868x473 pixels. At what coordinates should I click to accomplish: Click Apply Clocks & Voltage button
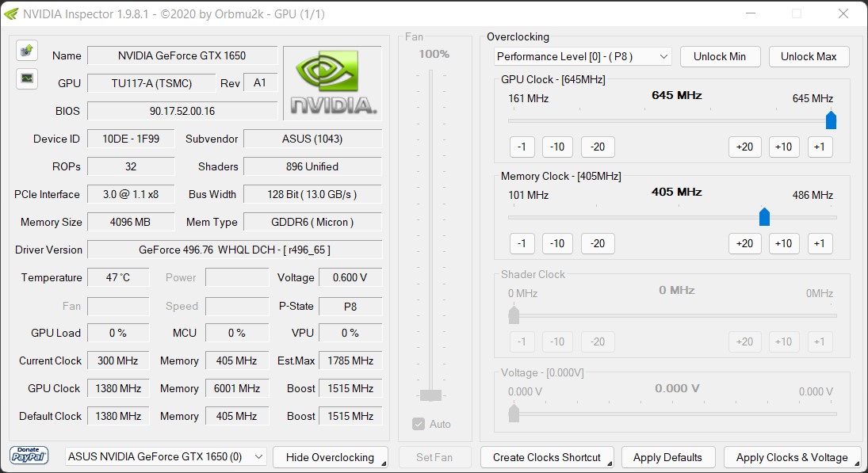coord(792,457)
